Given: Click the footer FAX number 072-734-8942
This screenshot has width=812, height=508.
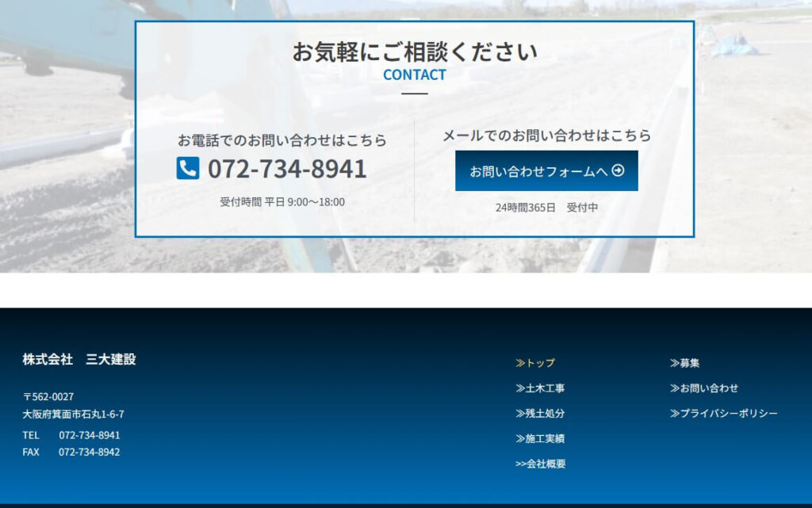Looking at the screenshot, I should [x=89, y=452].
